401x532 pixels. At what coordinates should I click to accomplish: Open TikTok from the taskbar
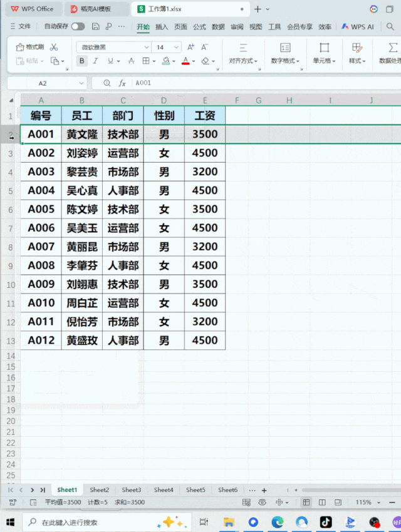tap(326, 522)
